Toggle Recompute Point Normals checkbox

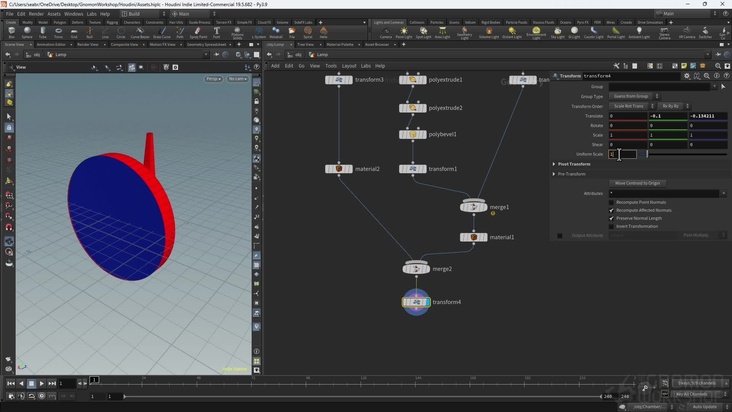[611, 202]
